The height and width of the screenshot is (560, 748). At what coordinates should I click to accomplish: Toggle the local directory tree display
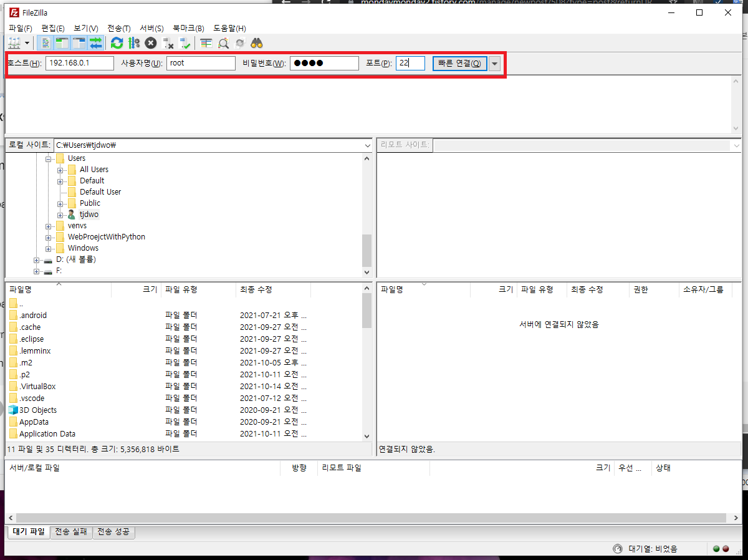[x=62, y=43]
